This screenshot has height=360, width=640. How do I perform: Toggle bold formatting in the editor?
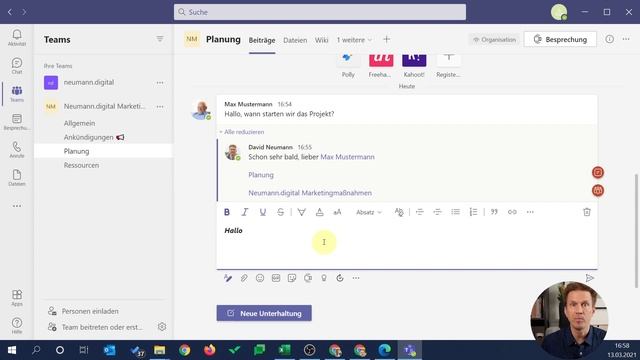(227, 212)
